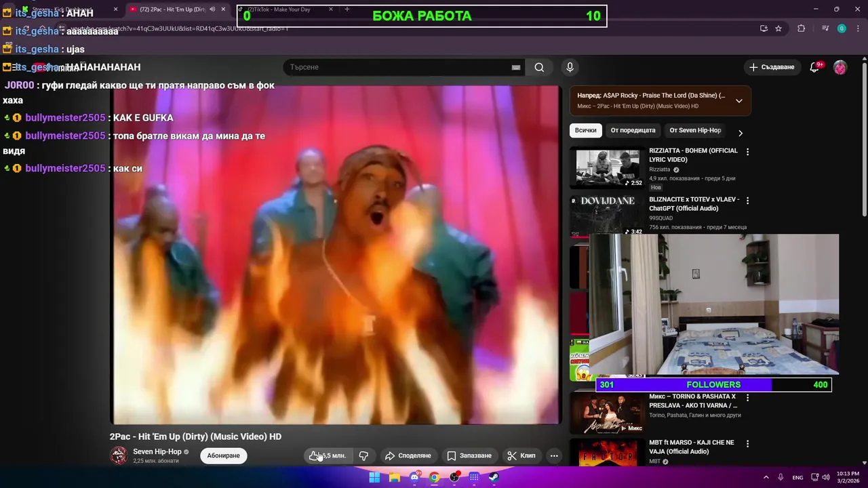Open File Explorer from taskbar
This screenshot has width=868, height=488.
[395, 477]
